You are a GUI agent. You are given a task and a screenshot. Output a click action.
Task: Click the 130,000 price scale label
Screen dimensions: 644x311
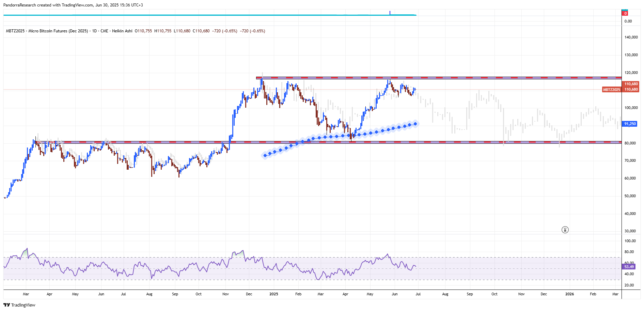click(631, 55)
